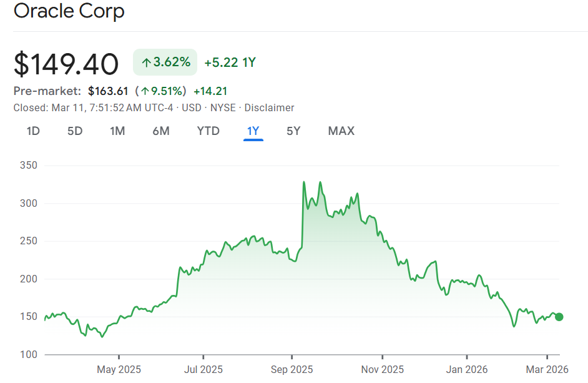Click the chart peak near Sep 2025
This screenshot has height=383, width=588.
[304, 182]
